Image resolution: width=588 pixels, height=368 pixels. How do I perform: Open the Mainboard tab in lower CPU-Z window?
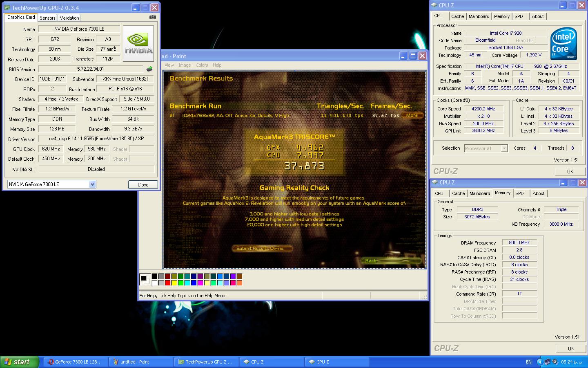[480, 193]
